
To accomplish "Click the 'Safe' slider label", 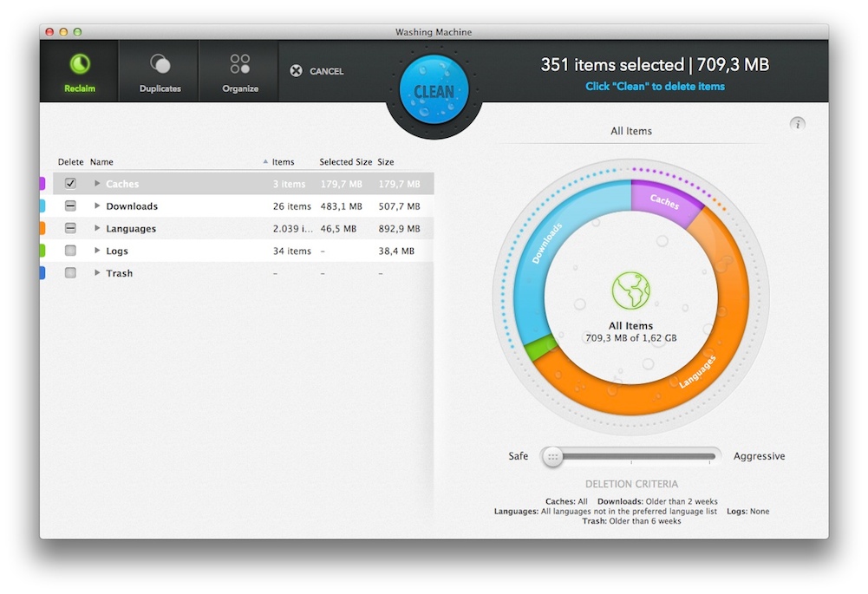I will pos(519,456).
